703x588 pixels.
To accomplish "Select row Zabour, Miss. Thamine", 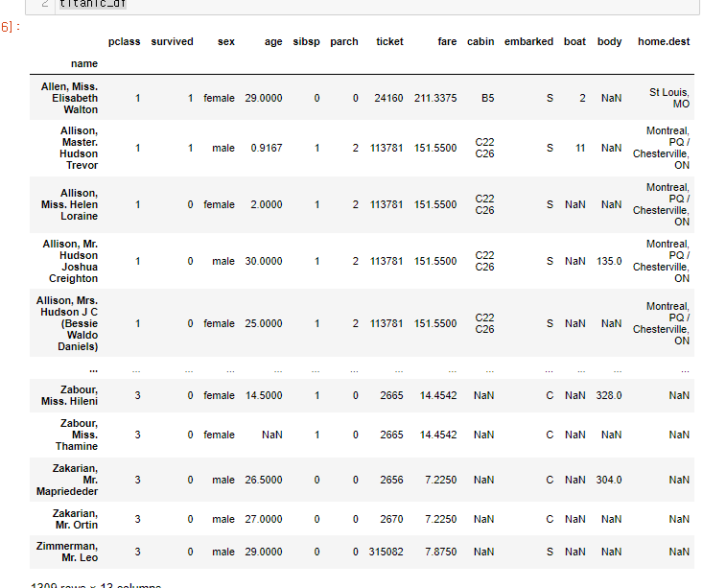I will pyautogui.click(x=362, y=435).
